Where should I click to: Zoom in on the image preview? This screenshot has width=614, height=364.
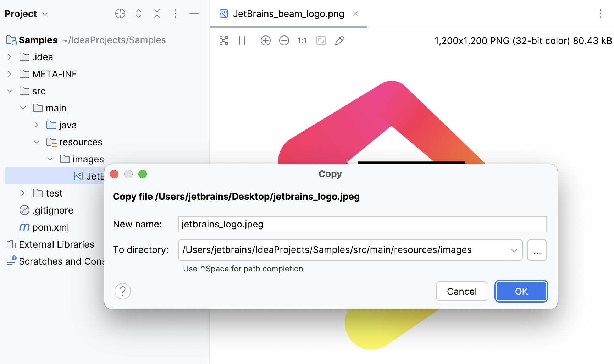[265, 40]
